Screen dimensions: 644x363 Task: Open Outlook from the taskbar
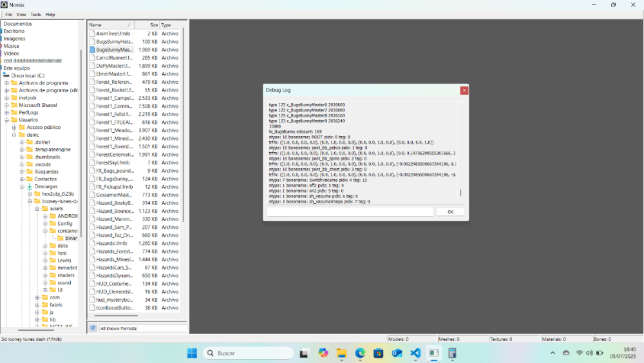click(x=397, y=353)
